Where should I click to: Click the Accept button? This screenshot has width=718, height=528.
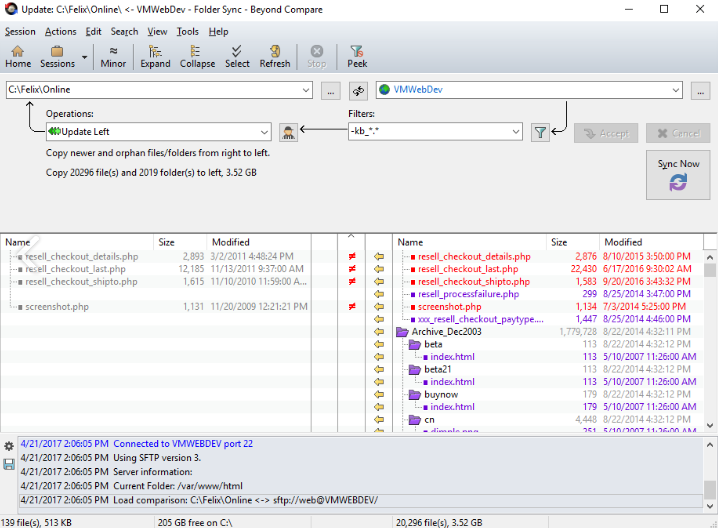tap(606, 133)
